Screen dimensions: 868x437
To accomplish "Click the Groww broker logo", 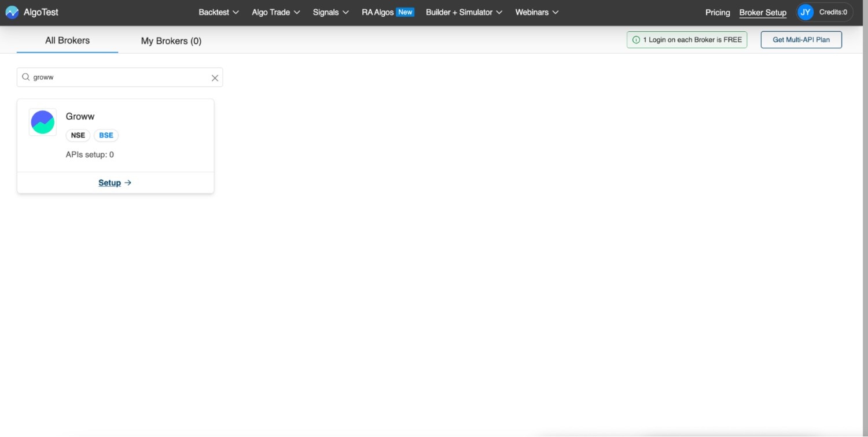I will (x=43, y=122).
